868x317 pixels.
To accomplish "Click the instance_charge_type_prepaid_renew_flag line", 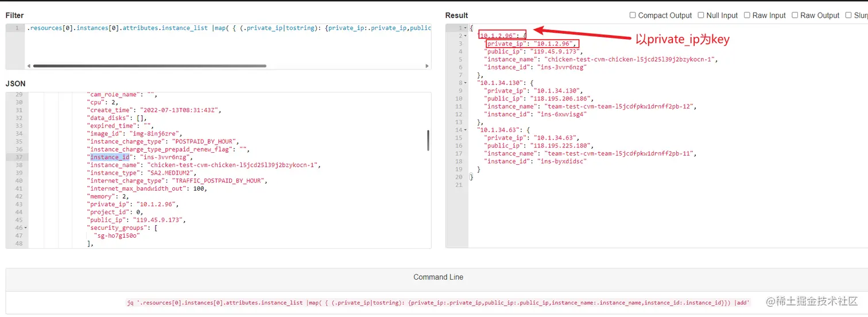I will pos(168,149).
